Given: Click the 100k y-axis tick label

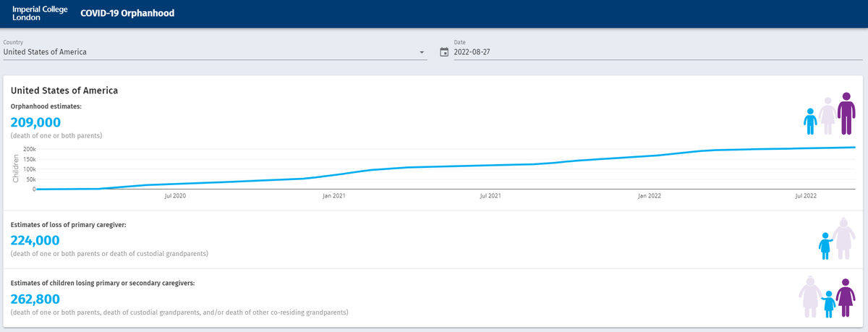Looking at the screenshot, I should 28,169.
